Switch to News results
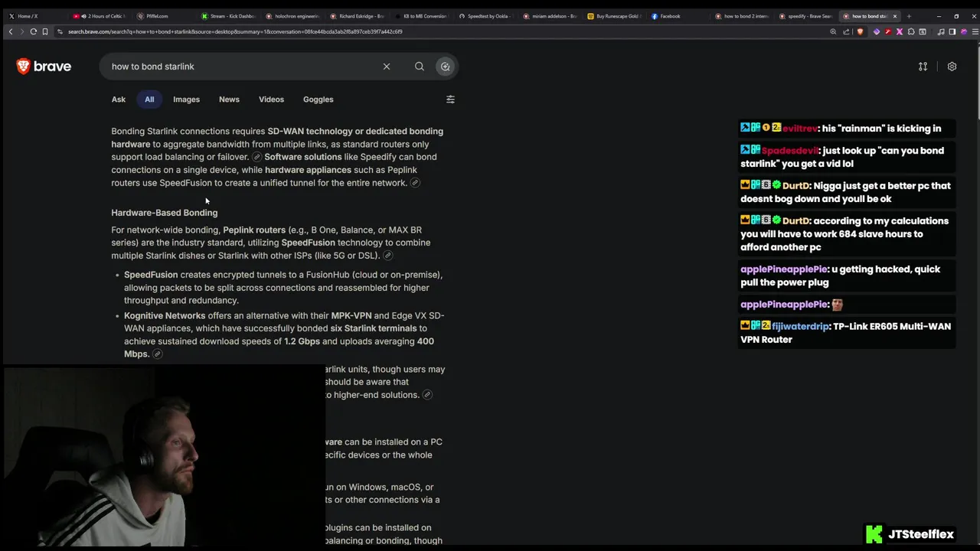Screen dimensions: 980x551 click(x=229, y=99)
